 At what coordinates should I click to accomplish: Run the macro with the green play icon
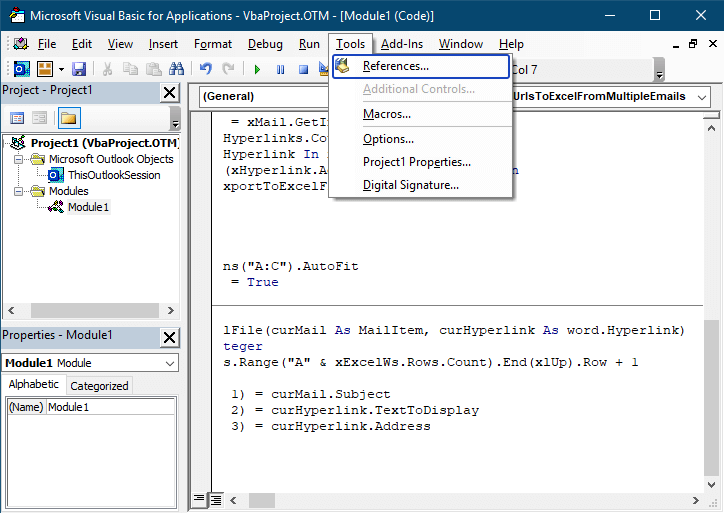[257, 69]
